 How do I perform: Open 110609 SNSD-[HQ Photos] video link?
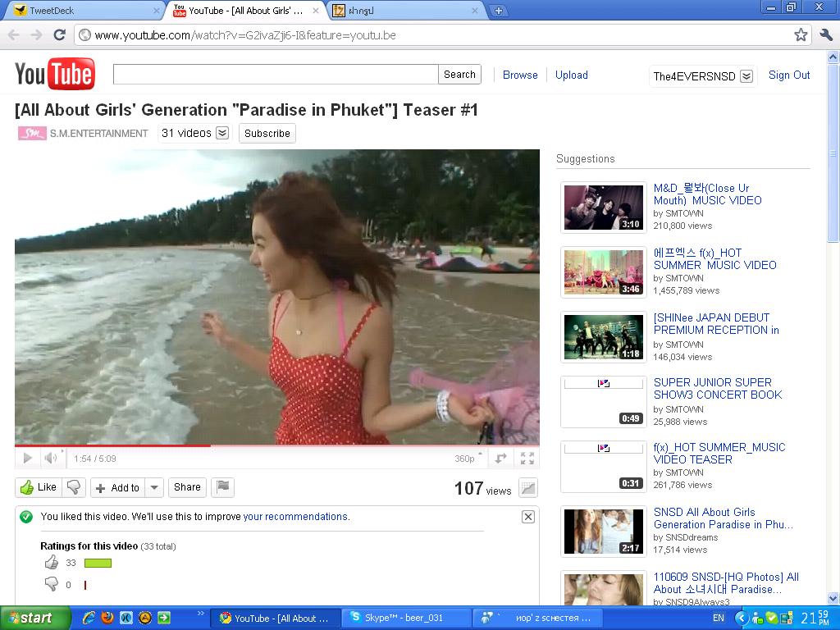726,583
